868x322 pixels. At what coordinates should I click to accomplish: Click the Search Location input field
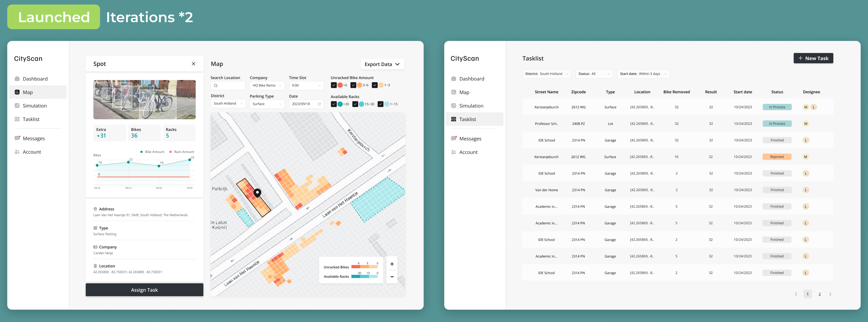point(228,86)
